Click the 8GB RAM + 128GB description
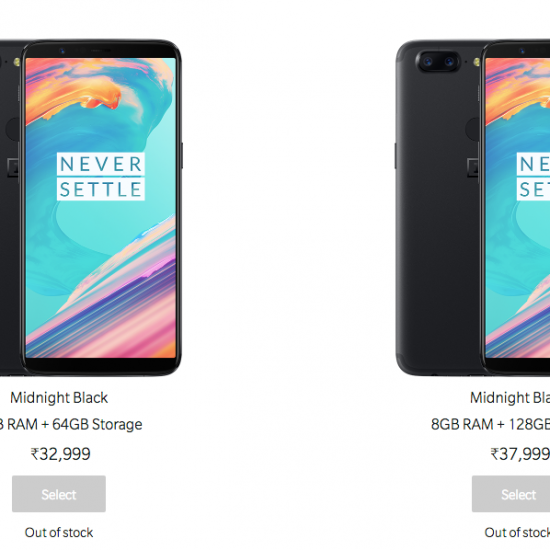 (x=490, y=424)
